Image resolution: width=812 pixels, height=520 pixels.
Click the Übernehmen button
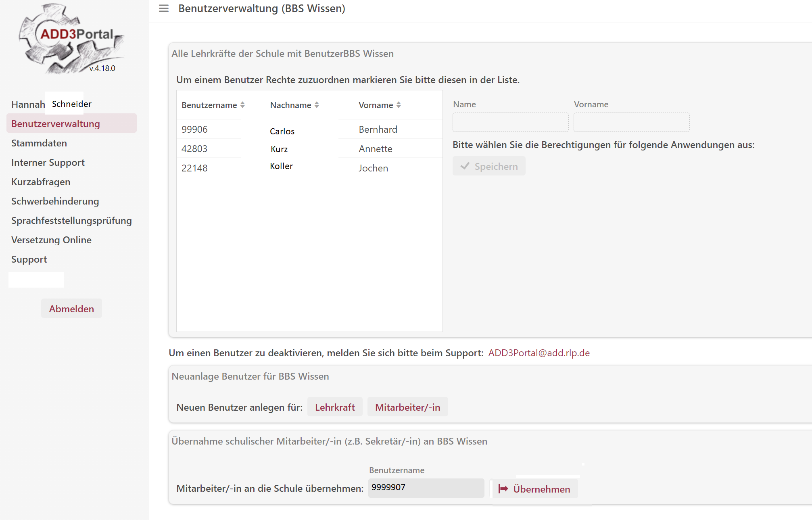coord(535,489)
